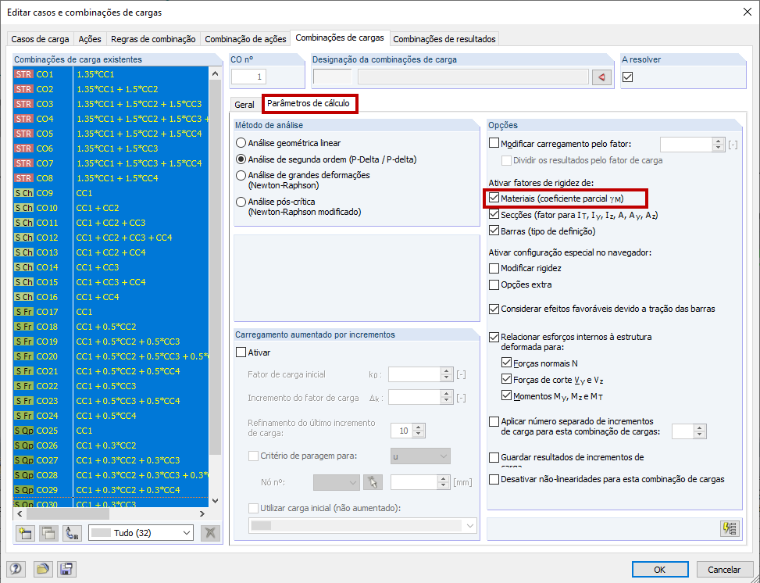Click the Fator de carga inicial stepper
Viewport: 760px width, 583px height.
coord(446,374)
